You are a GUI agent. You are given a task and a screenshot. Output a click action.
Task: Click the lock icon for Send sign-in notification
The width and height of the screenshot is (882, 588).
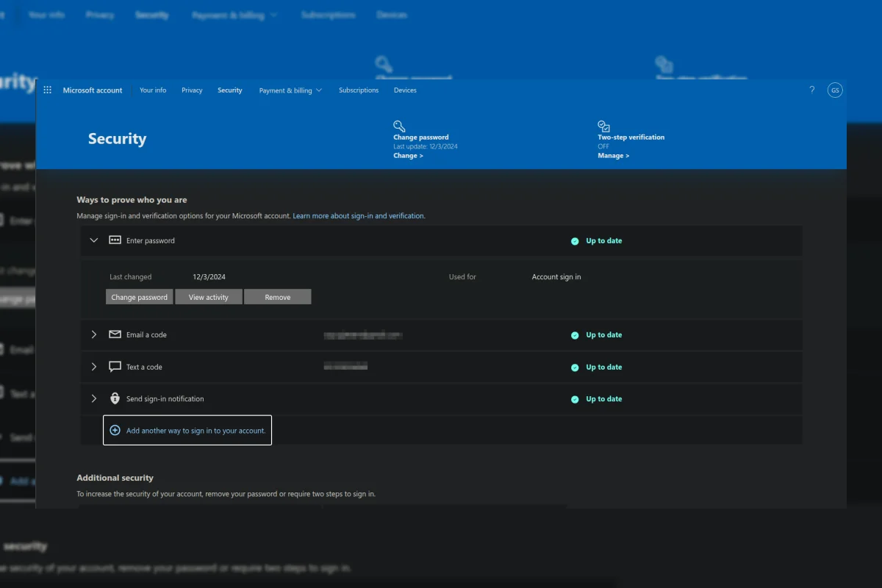tap(115, 398)
